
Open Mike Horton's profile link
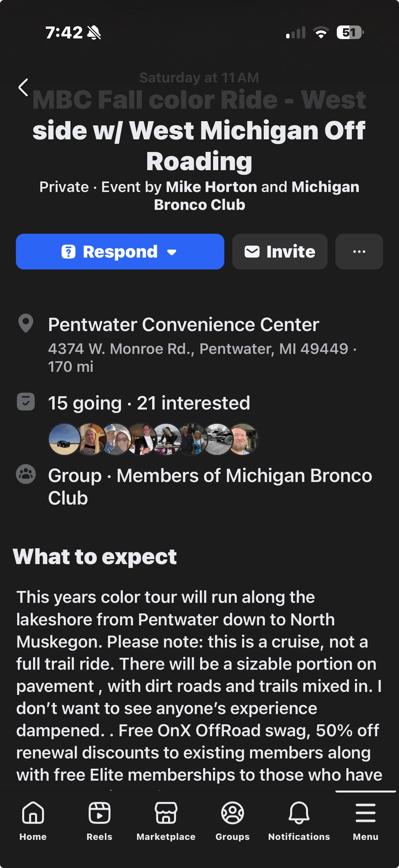pyautogui.click(x=211, y=187)
